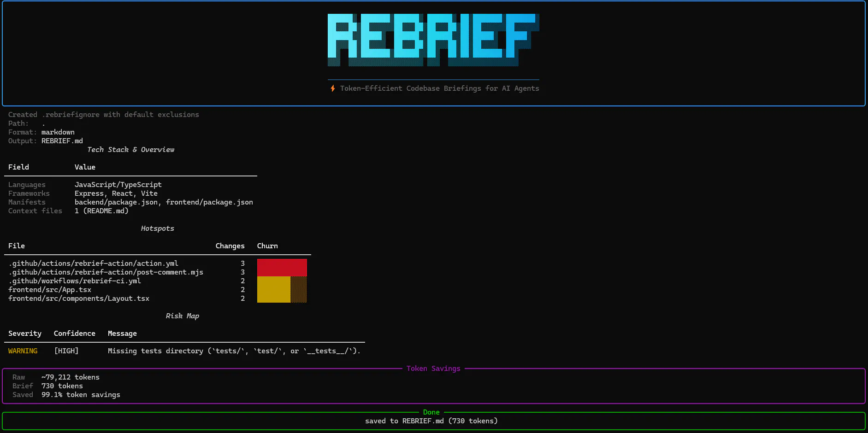Click the 'Field' column header
Image resolution: width=868 pixels, height=433 pixels.
point(18,167)
